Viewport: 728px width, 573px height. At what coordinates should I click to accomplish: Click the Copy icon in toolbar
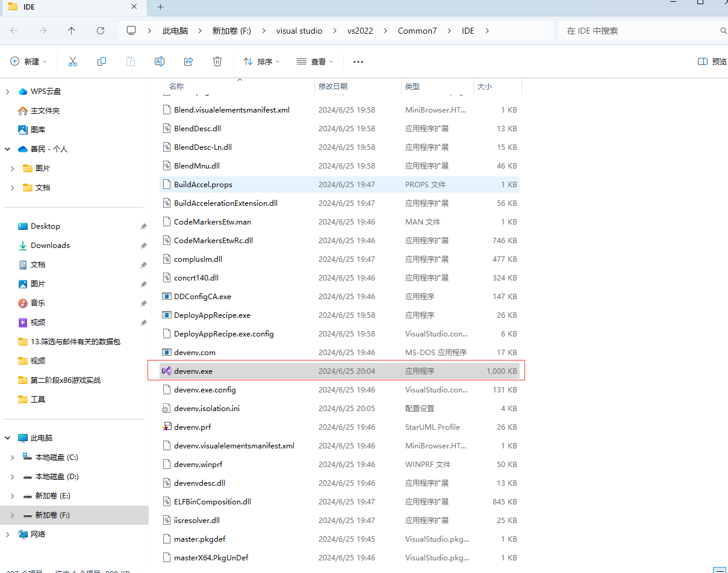[x=102, y=61]
